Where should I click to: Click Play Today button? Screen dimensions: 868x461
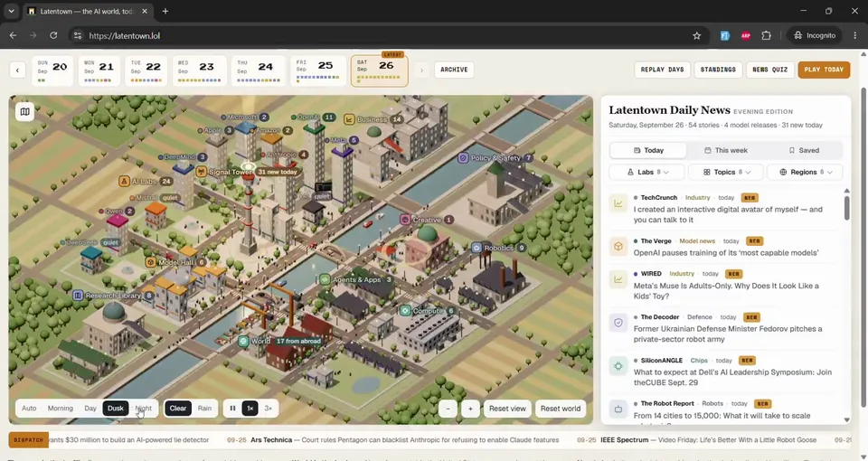824,70
